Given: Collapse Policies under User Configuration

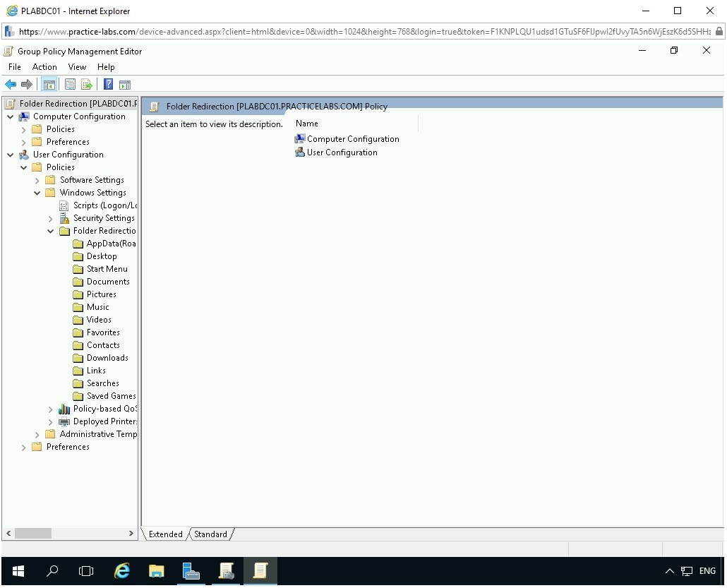Looking at the screenshot, I should click(x=24, y=167).
